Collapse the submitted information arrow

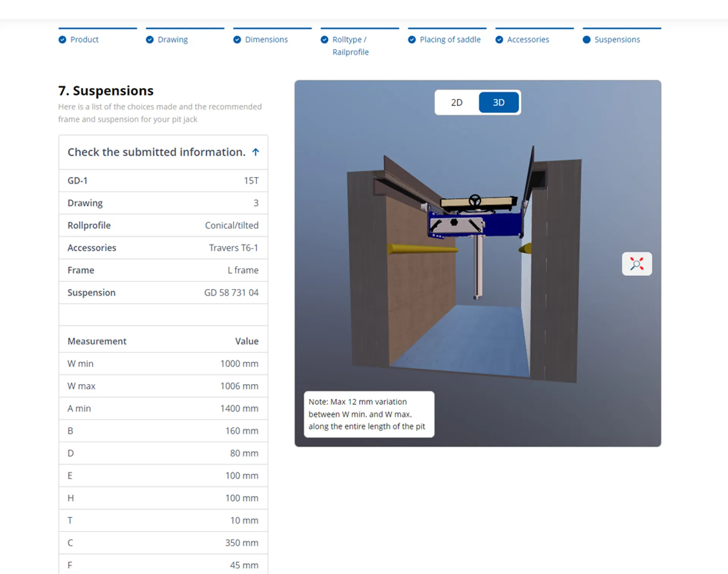256,152
